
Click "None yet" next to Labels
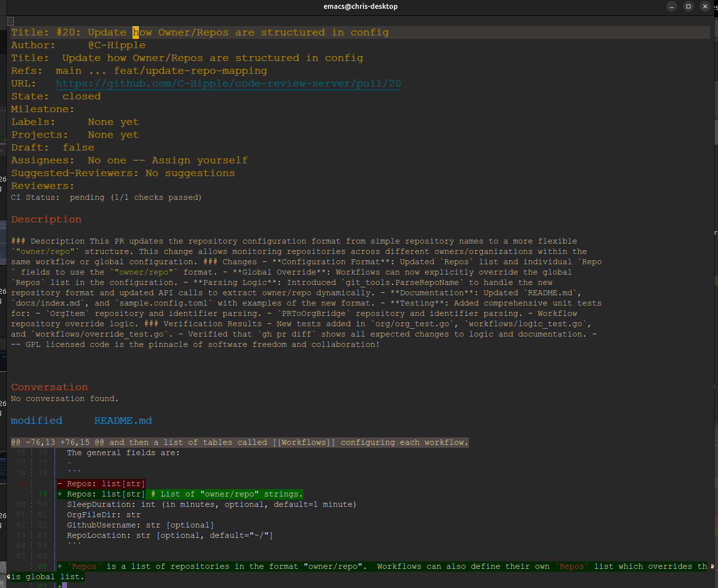(113, 122)
